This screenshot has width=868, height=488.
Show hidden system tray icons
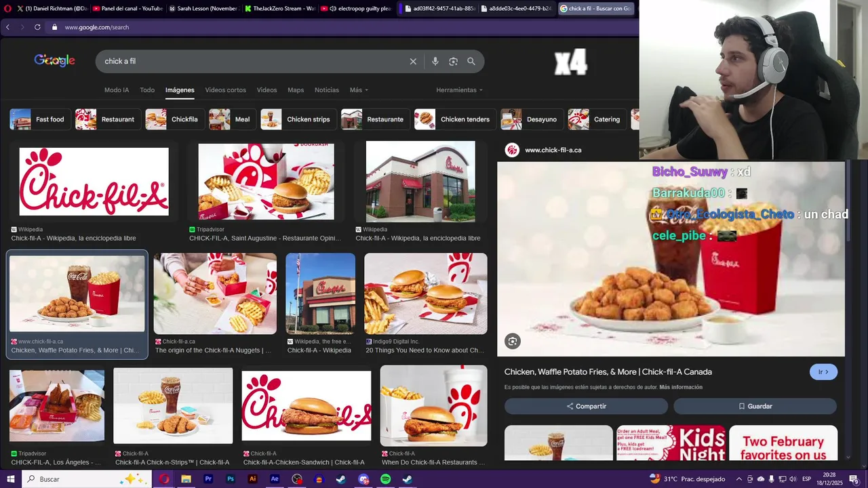coord(739,479)
